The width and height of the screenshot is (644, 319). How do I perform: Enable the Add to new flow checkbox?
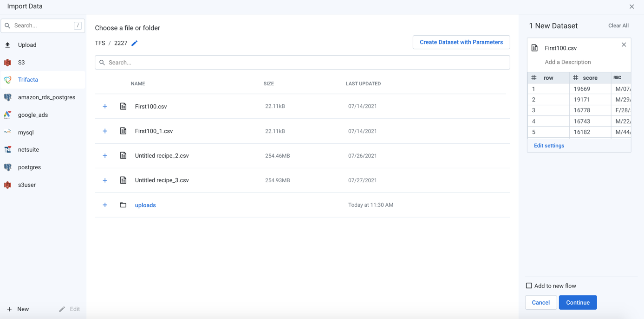pyautogui.click(x=529, y=286)
